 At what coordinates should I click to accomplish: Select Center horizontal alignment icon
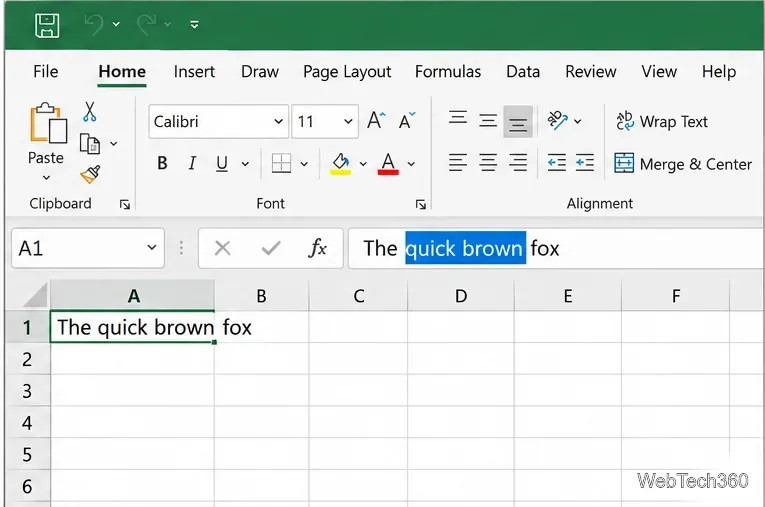tap(488, 162)
